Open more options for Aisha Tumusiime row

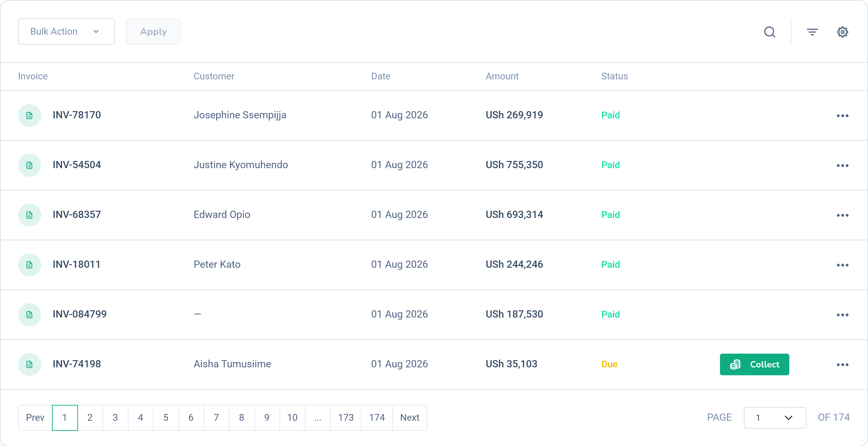coord(842,365)
